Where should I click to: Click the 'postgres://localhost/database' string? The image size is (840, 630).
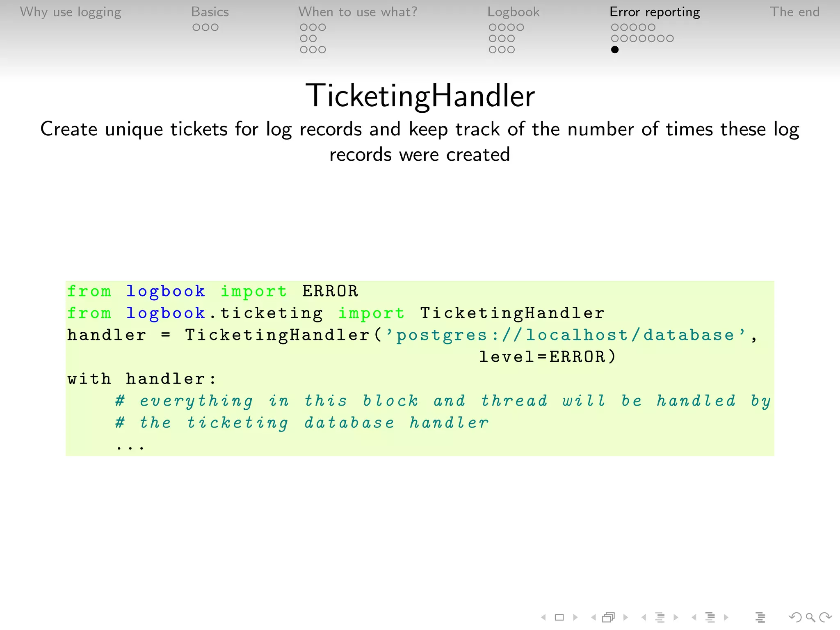565,335
